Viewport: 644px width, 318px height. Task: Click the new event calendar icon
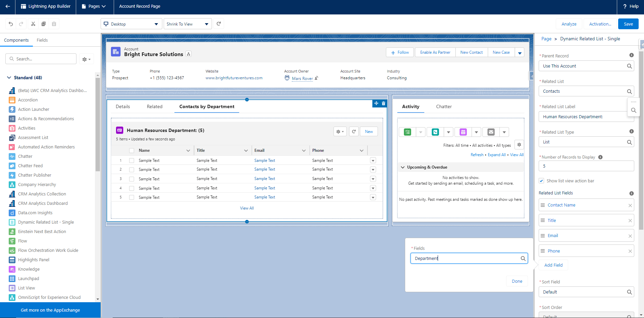point(463,132)
